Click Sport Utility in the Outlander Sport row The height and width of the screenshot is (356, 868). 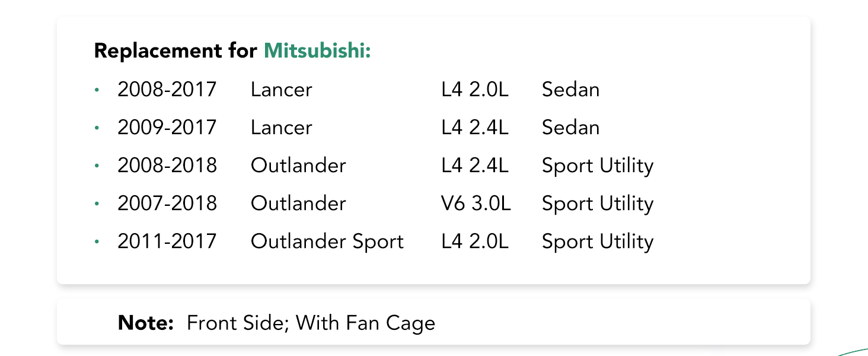(598, 241)
